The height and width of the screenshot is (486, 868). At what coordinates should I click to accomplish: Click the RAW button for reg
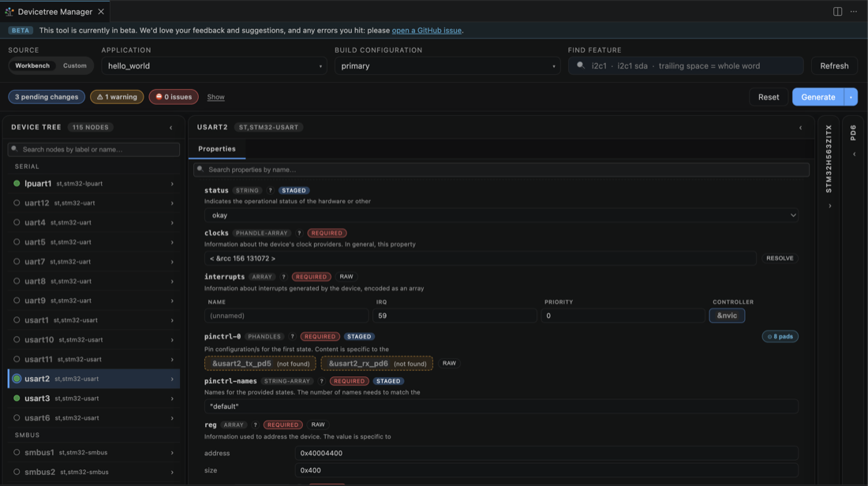point(318,425)
